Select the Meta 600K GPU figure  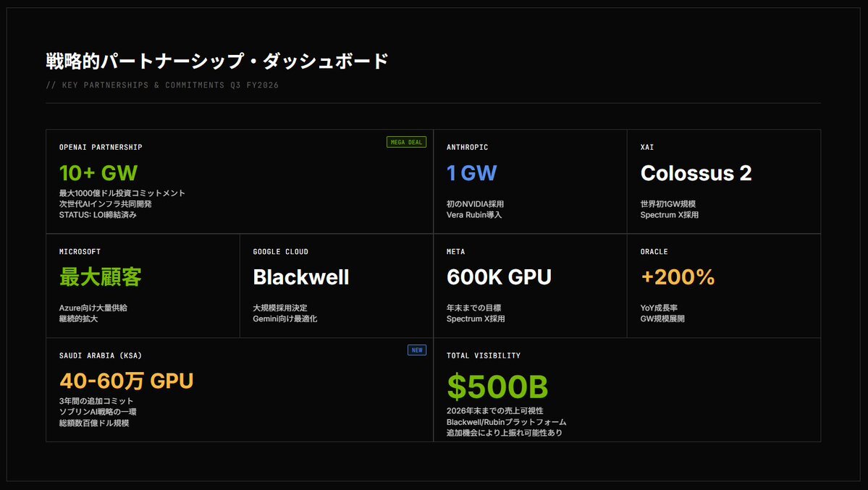499,277
